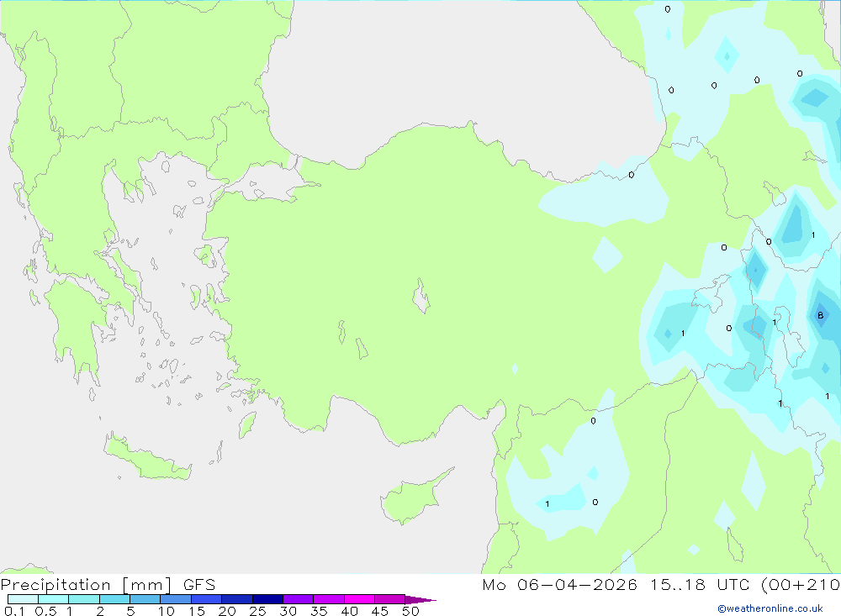
Task: Click the "Mo" weekday label
Action: point(494,585)
